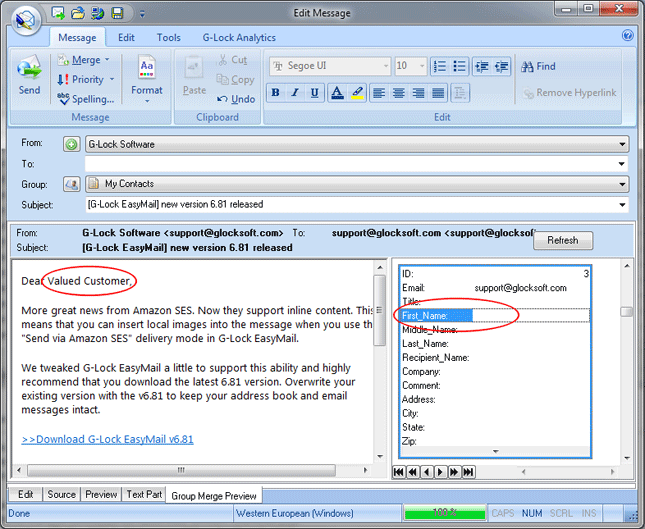
Task: Expand the From G-Lock Software dropdown
Action: [622, 144]
